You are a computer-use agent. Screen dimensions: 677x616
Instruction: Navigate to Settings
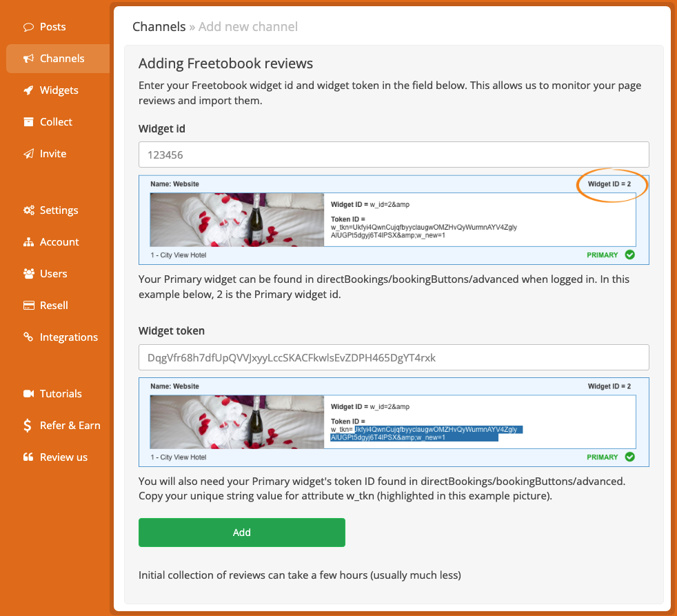(x=58, y=210)
